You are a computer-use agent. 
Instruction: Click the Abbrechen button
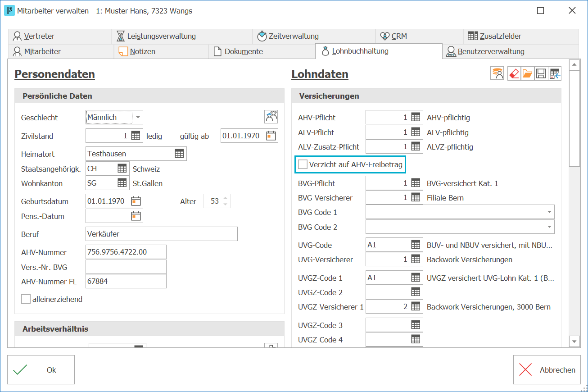click(547, 369)
